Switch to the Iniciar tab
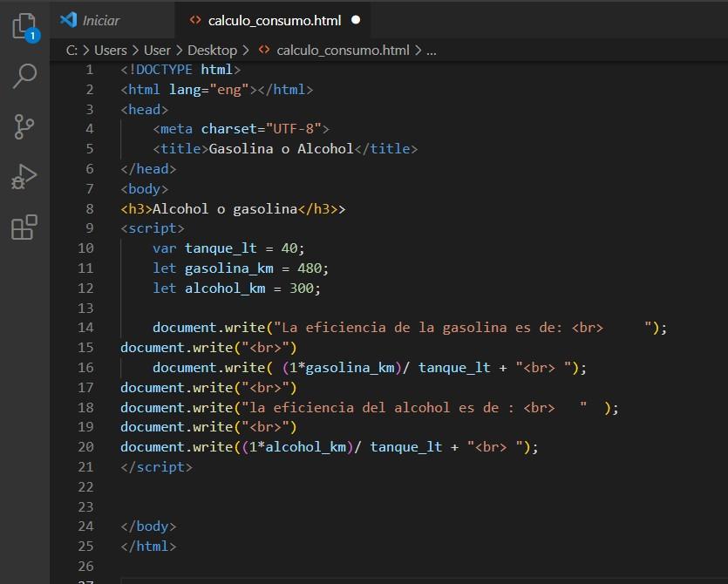Screen dimensions: 728x584 pyautogui.click(x=112, y=20)
